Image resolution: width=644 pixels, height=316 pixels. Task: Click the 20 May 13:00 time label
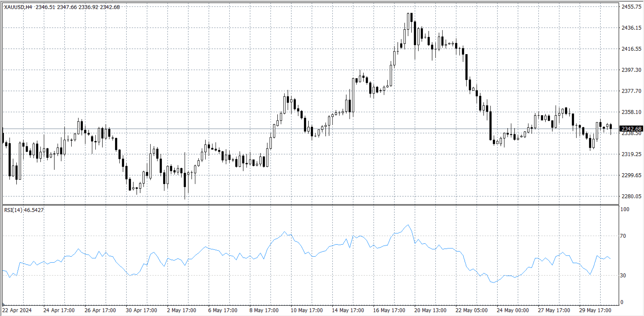(x=430, y=310)
